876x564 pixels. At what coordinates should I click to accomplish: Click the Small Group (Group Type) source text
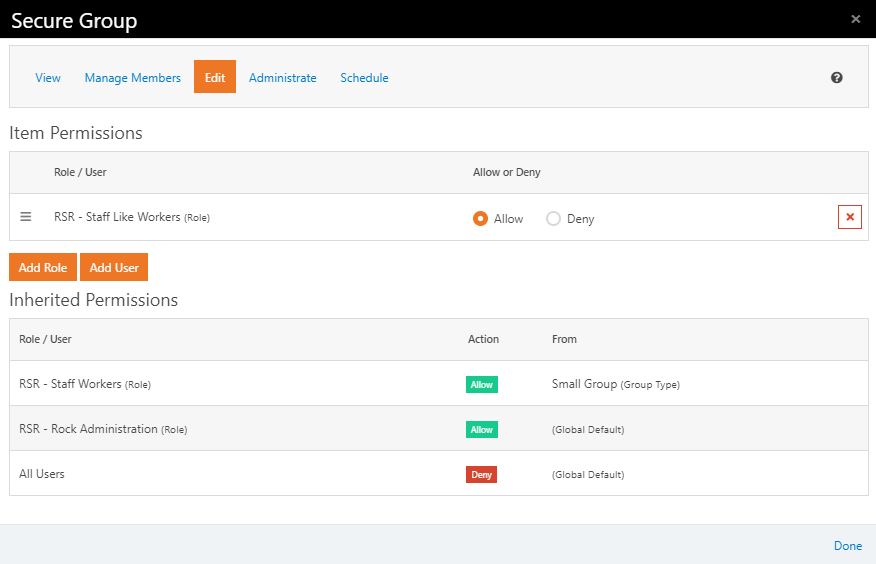tap(616, 384)
